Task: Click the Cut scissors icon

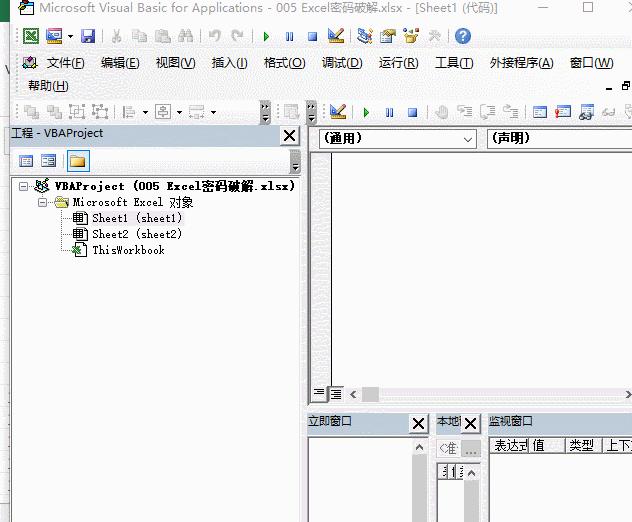Action: click(x=116, y=36)
